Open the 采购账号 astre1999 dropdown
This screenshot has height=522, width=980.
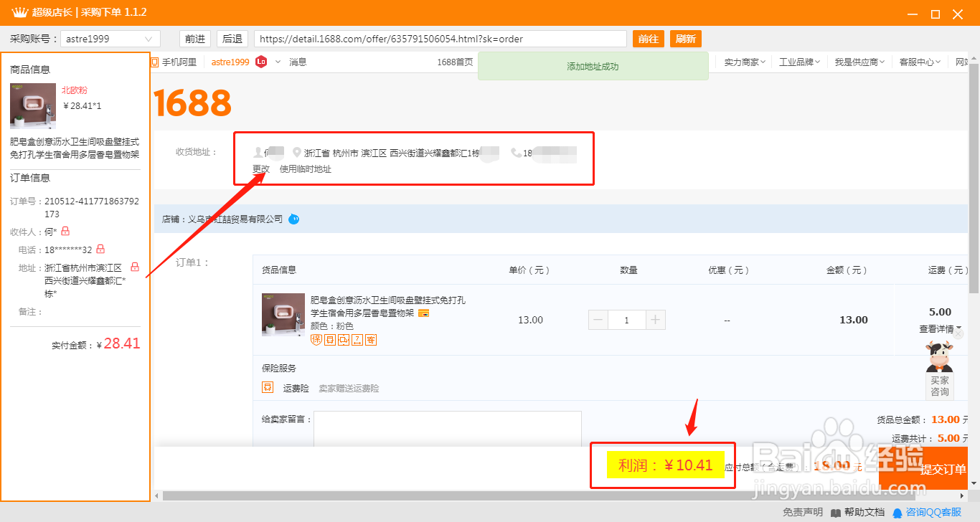coord(110,39)
